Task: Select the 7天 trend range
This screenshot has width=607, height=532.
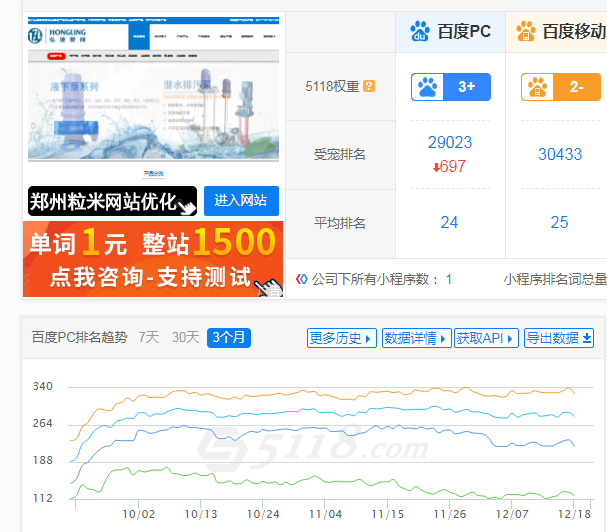Action: tap(149, 337)
